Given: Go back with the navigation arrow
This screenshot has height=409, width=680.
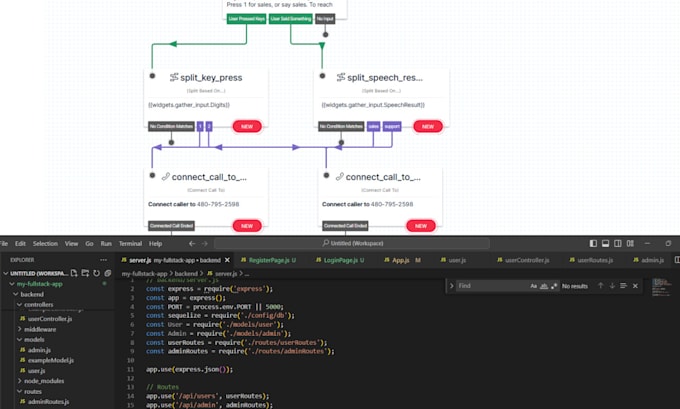Looking at the screenshot, I should tap(192, 244).
